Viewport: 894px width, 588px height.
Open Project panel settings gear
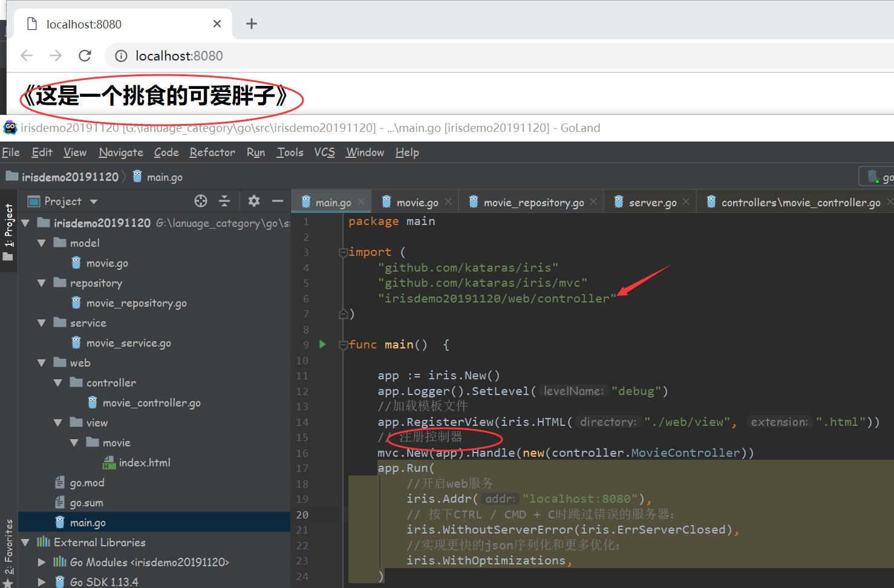pos(254,201)
